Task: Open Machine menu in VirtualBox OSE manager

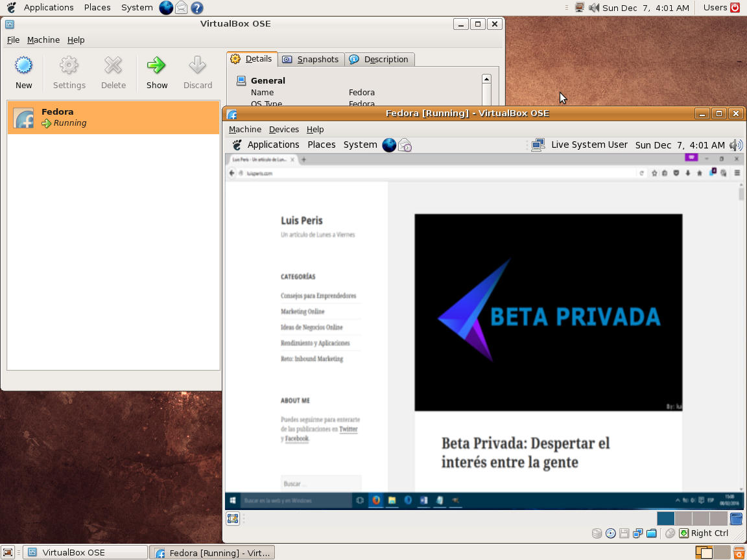Action: (x=43, y=40)
